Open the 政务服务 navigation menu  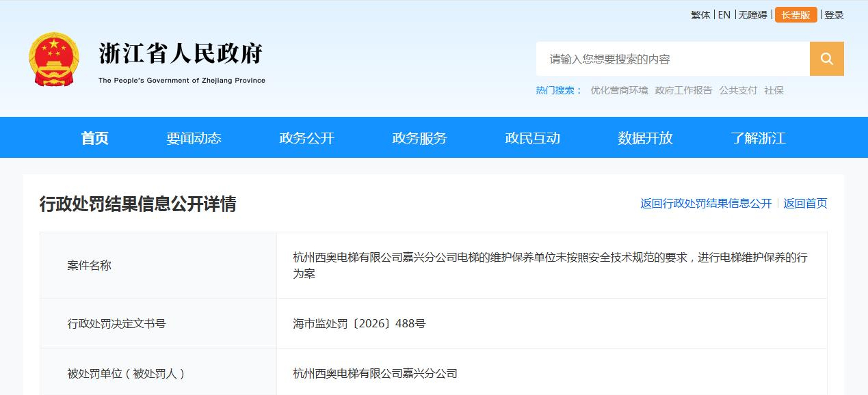click(419, 138)
